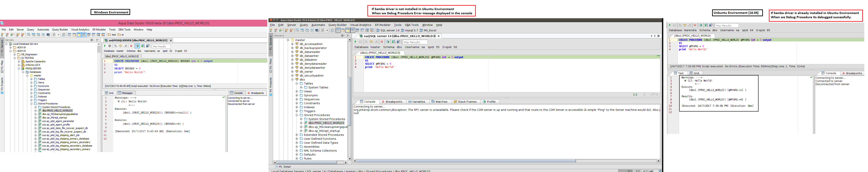Open ER Modeler menu in the Windows window

coord(99,30)
